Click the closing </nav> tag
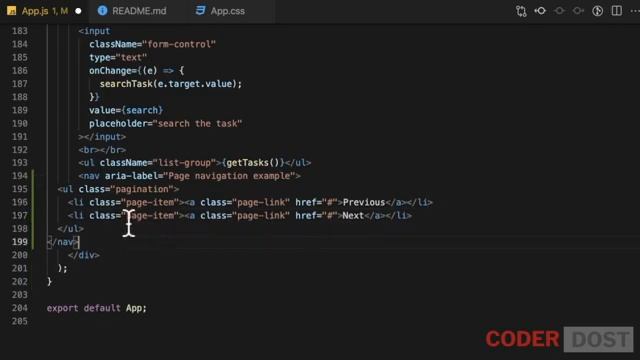This screenshot has width=640, height=360. 63,242
